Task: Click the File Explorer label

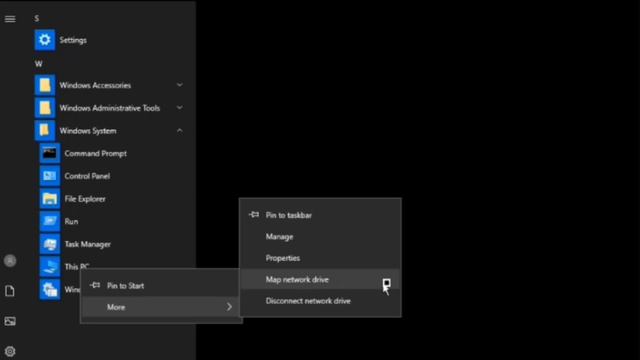Action: click(85, 199)
